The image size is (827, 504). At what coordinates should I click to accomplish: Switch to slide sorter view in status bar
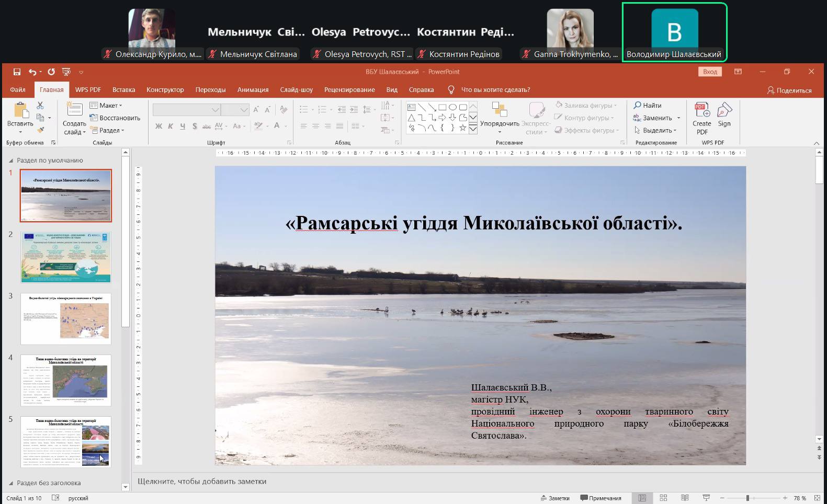click(x=663, y=498)
